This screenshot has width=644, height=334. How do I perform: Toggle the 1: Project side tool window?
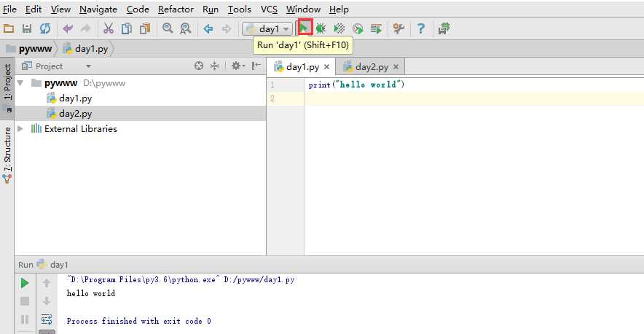(7, 88)
